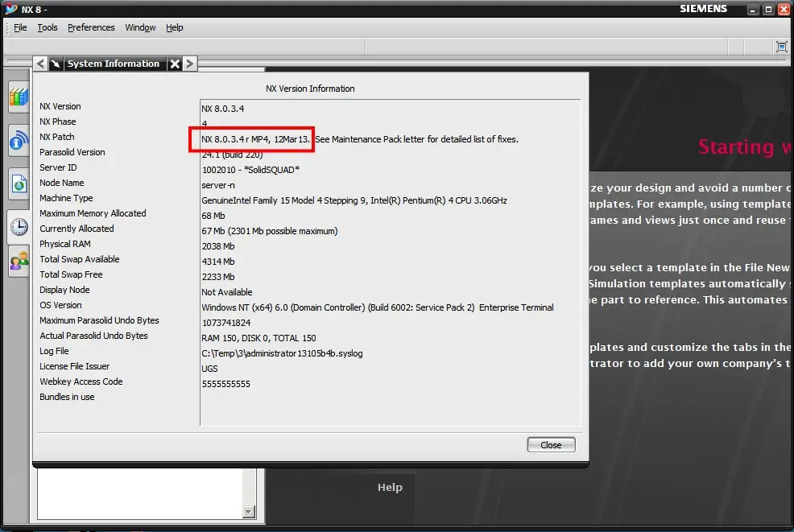Click the X beside System Information title

[175, 64]
